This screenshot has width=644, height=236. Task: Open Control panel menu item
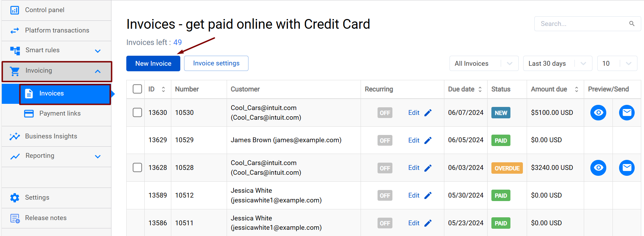tap(56, 10)
